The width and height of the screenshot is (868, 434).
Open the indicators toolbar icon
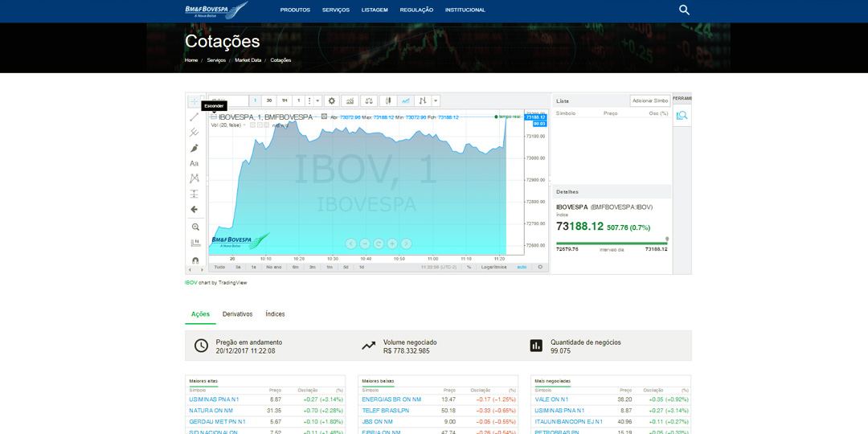(x=350, y=100)
